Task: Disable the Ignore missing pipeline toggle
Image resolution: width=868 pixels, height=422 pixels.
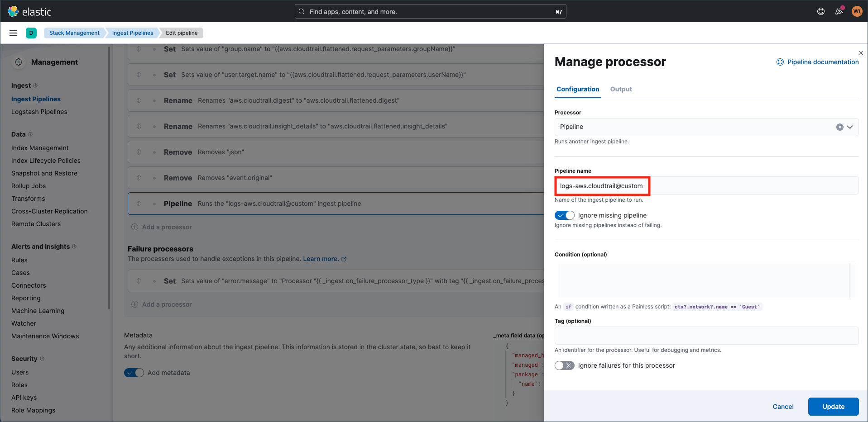Action: pyautogui.click(x=564, y=215)
